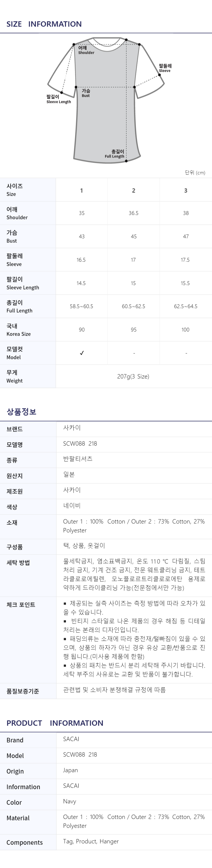The image size is (212, 868).
Task: Select the size 2 column header
Action: click(134, 190)
